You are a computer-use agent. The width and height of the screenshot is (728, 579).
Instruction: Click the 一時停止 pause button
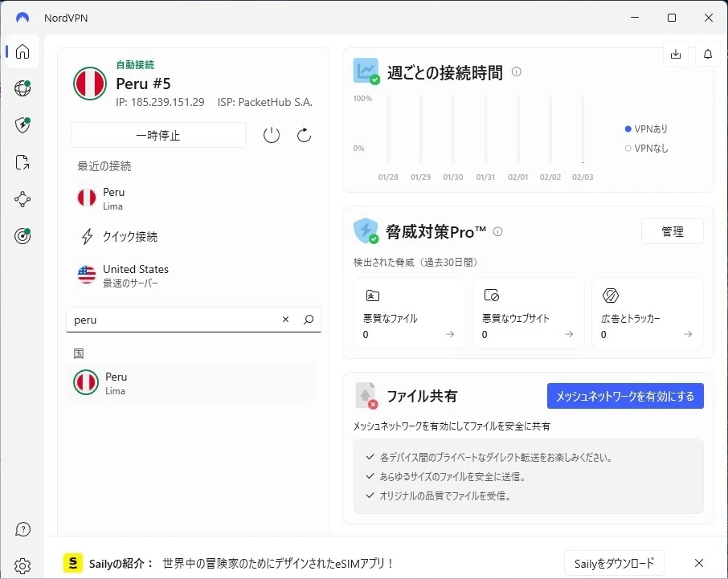[x=158, y=136]
